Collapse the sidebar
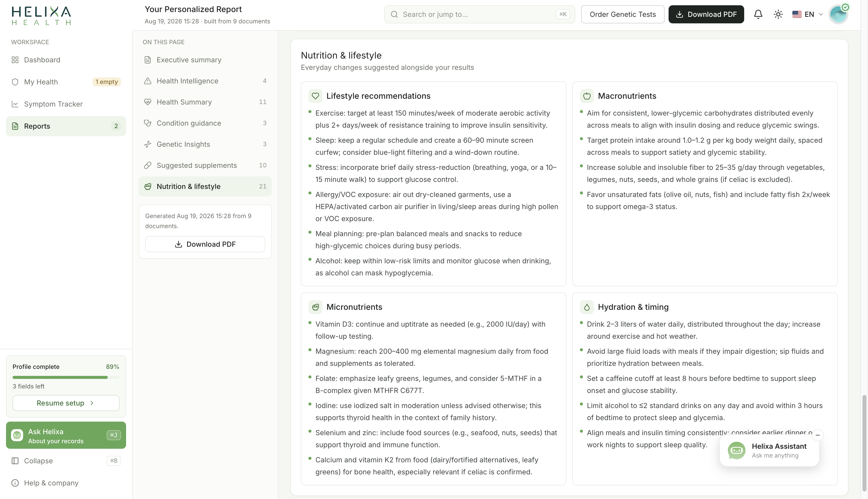The width and height of the screenshot is (868, 499). click(x=66, y=461)
